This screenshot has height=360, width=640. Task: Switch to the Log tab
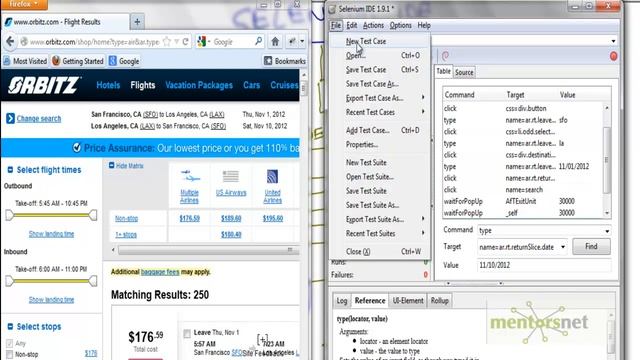point(342,301)
